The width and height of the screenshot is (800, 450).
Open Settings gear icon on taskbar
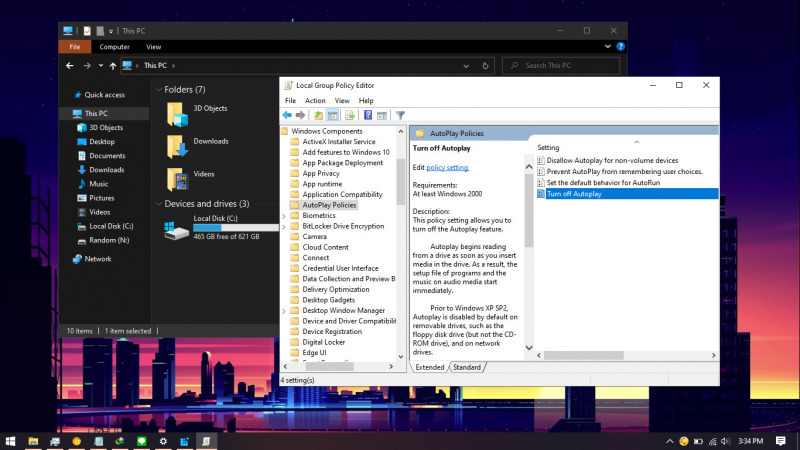coord(163,441)
